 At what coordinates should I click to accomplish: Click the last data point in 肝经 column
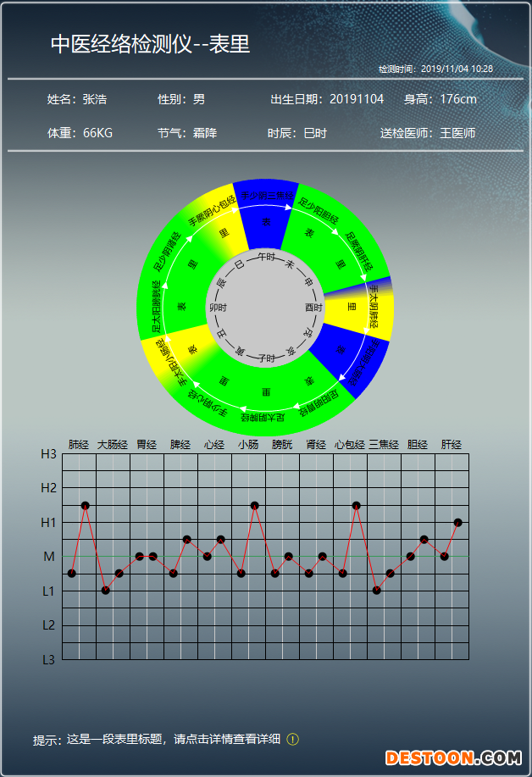coord(458,522)
